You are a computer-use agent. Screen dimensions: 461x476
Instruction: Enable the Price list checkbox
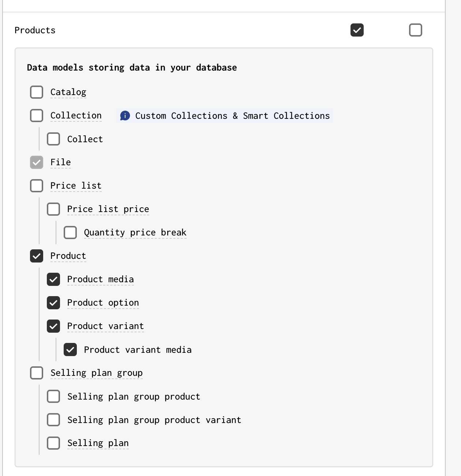(37, 186)
